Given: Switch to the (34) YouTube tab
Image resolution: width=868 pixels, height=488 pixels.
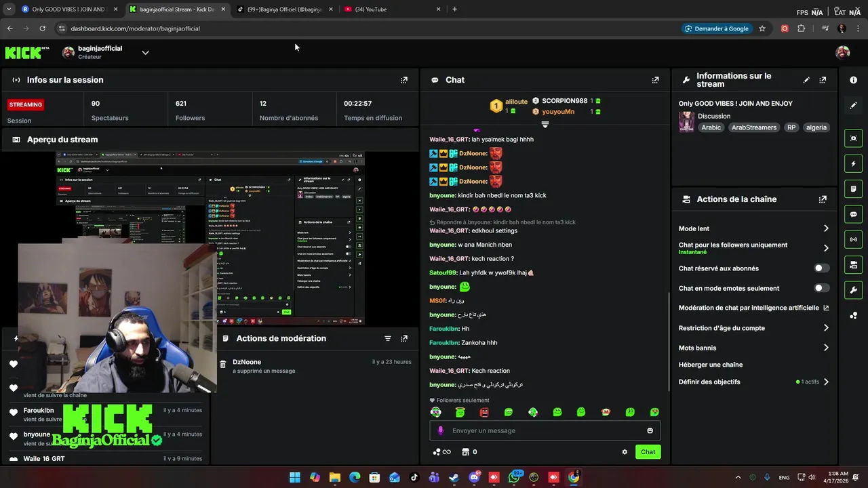Looking at the screenshot, I should tap(392, 9).
